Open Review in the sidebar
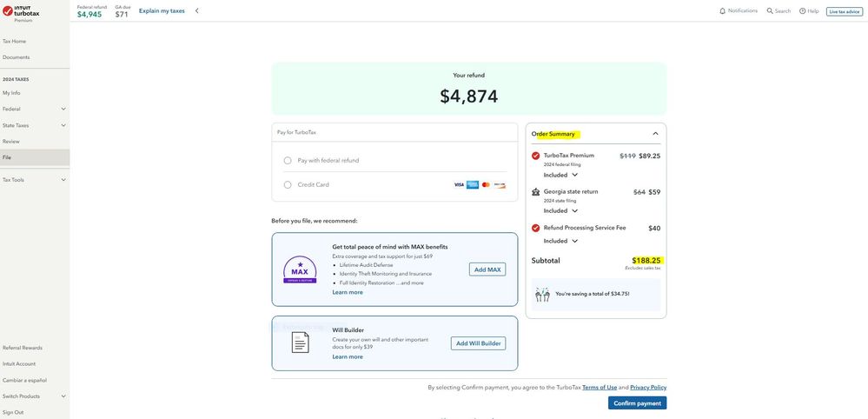Viewport: 868px width, 419px height. coord(11,142)
